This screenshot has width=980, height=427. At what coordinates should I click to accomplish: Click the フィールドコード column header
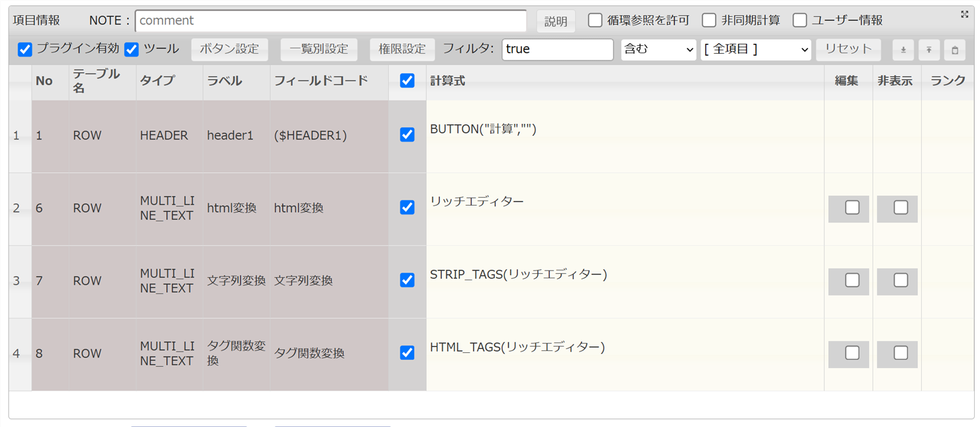(x=330, y=82)
